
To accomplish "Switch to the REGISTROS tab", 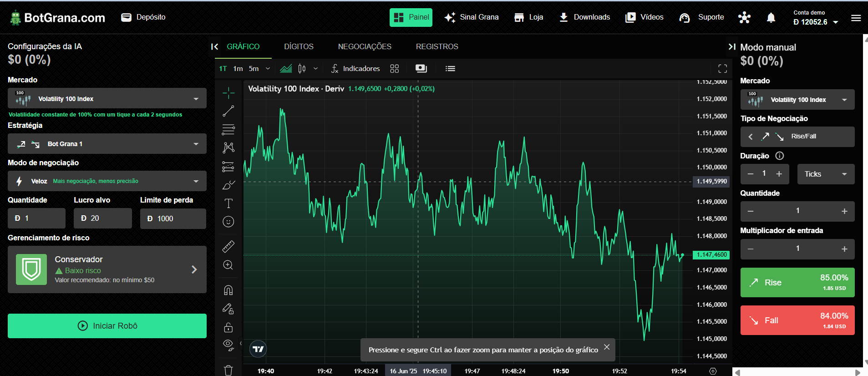I will coord(437,46).
